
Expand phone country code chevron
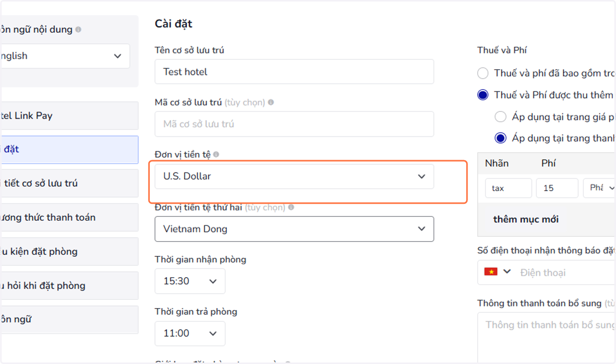[x=507, y=272]
